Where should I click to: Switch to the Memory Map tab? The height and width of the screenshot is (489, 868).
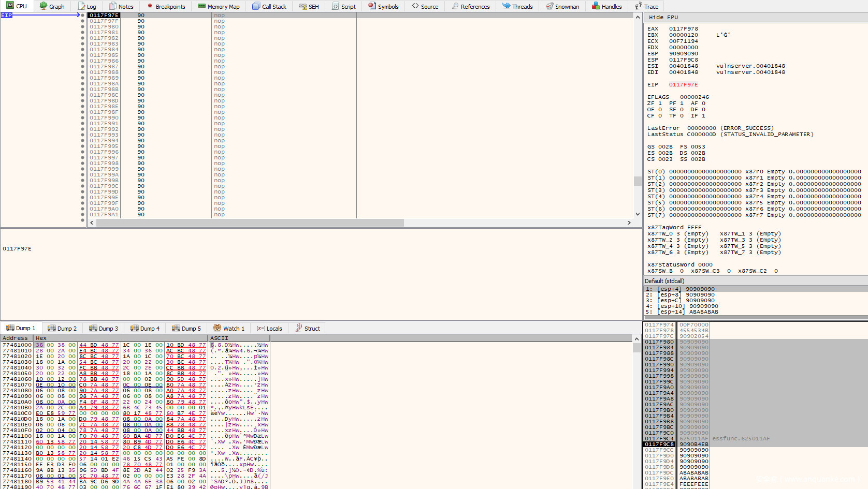219,7
